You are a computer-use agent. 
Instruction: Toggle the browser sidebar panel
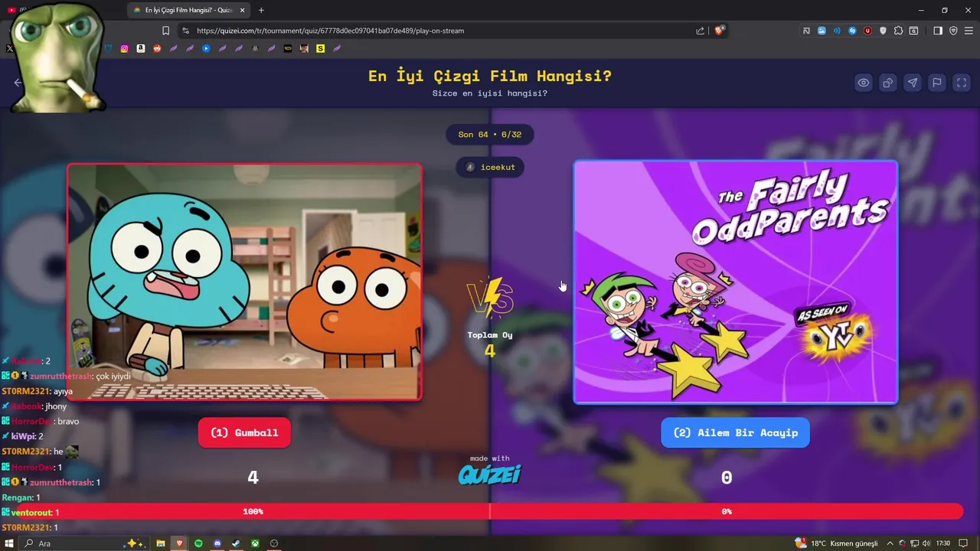[x=938, y=31]
